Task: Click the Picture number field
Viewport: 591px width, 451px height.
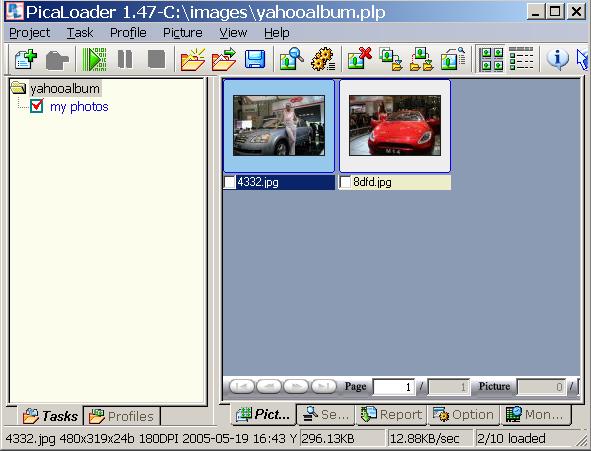Action: (x=541, y=387)
